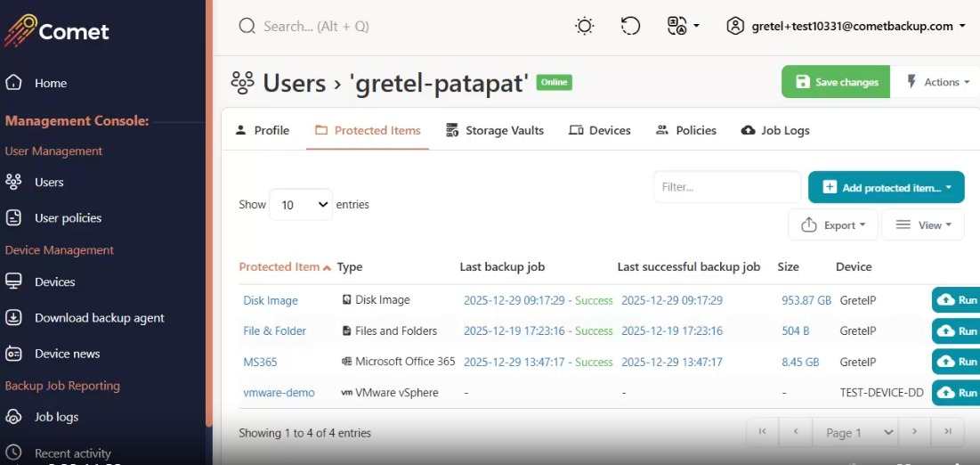Open Recent activity in sidebar
The height and width of the screenshot is (465, 980).
click(x=72, y=453)
